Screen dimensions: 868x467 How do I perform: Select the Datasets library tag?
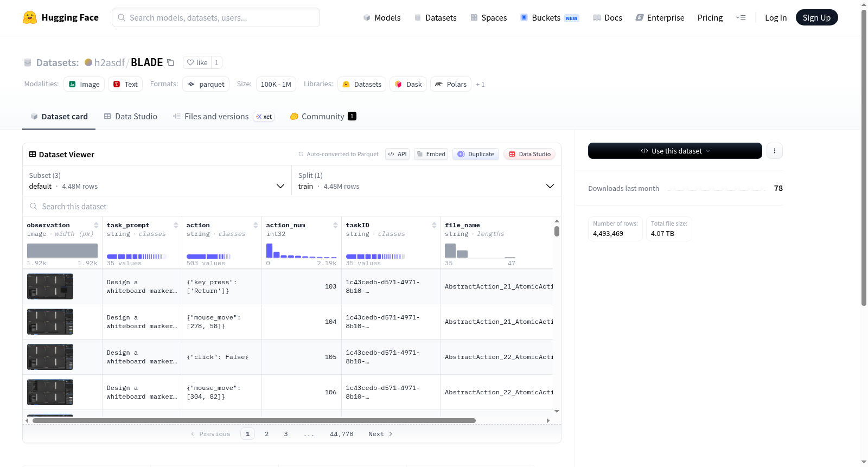pos(362,84)
